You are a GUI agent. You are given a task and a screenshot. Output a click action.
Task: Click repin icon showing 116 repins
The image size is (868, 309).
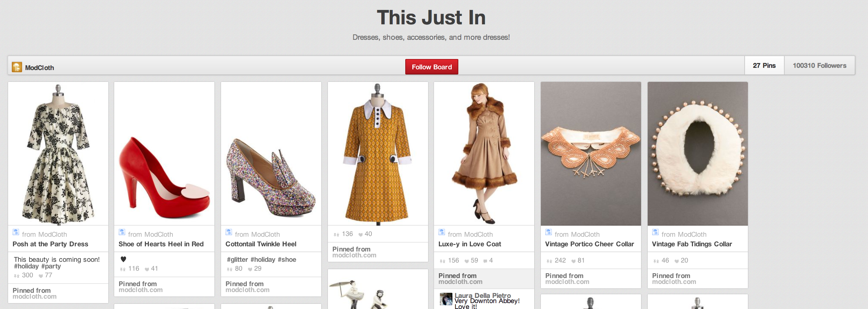click(123, 269)
